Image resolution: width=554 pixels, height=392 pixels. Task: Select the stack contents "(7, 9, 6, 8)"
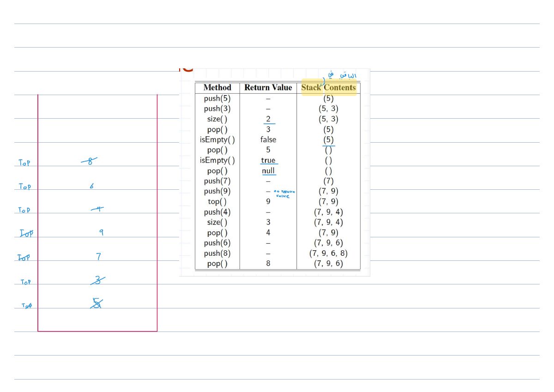pyautogui.click(x=329, y=253)
